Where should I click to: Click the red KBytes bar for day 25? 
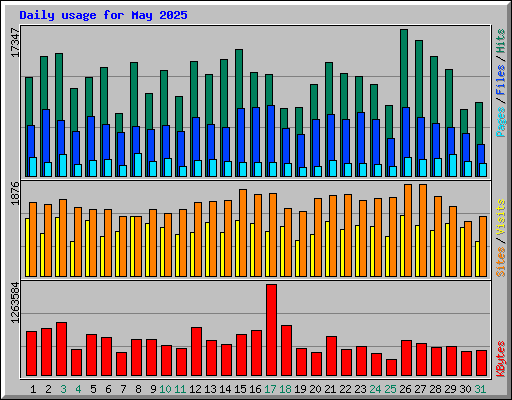[x=391, y=368]
